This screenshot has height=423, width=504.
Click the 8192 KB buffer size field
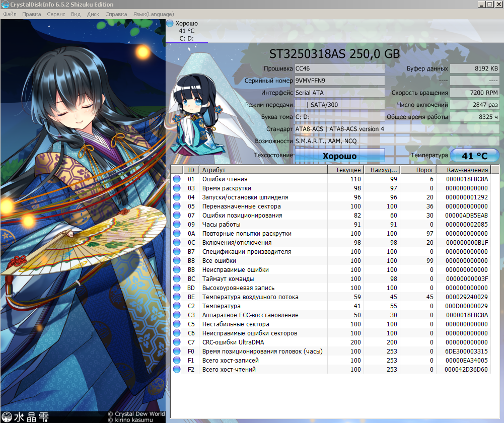[x=475, y=68]
